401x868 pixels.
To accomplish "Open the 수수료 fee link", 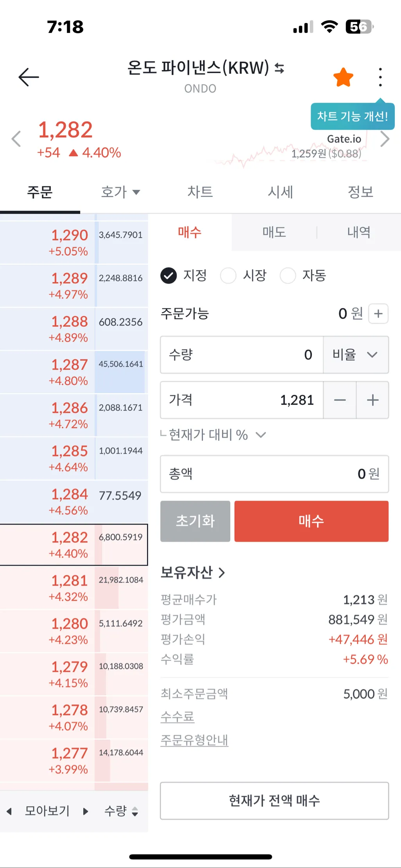I will (x=177, y=716).
